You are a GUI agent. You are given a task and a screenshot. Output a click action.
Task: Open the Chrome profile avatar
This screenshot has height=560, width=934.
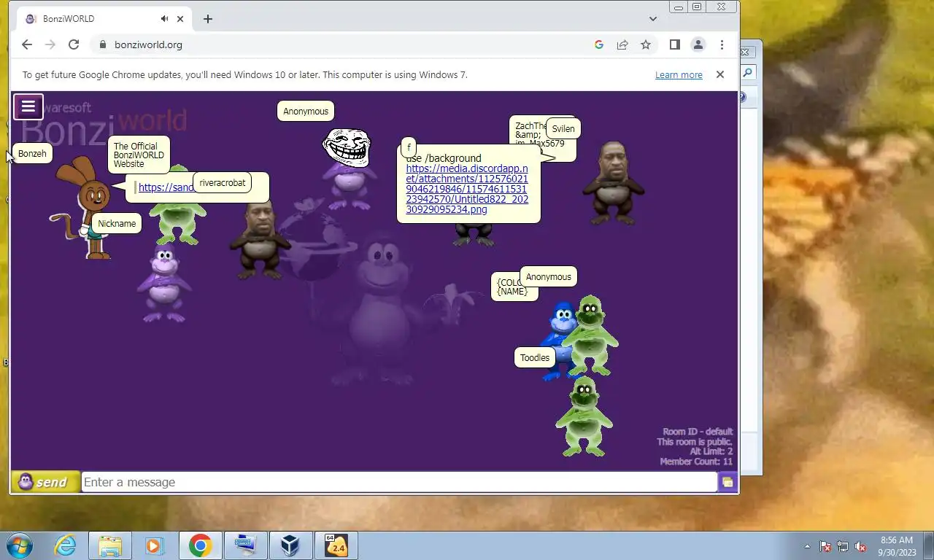(698, 44)
